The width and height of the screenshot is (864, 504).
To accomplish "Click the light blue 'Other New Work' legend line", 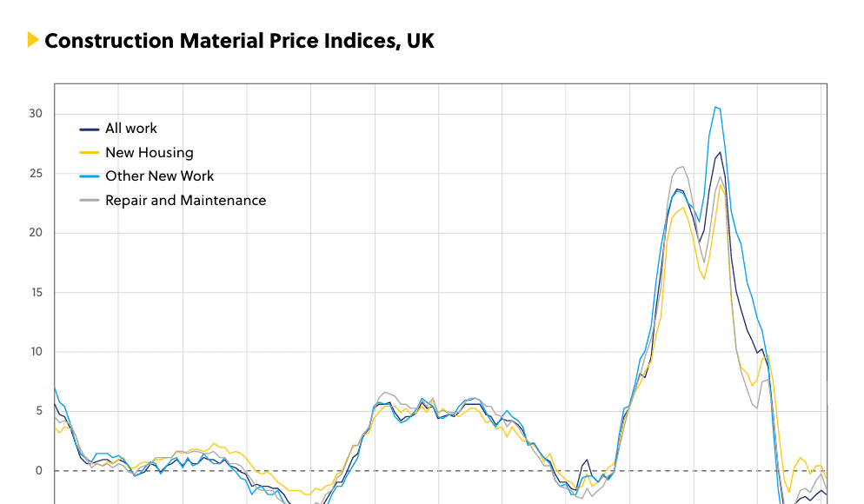I will pos(90,177).
